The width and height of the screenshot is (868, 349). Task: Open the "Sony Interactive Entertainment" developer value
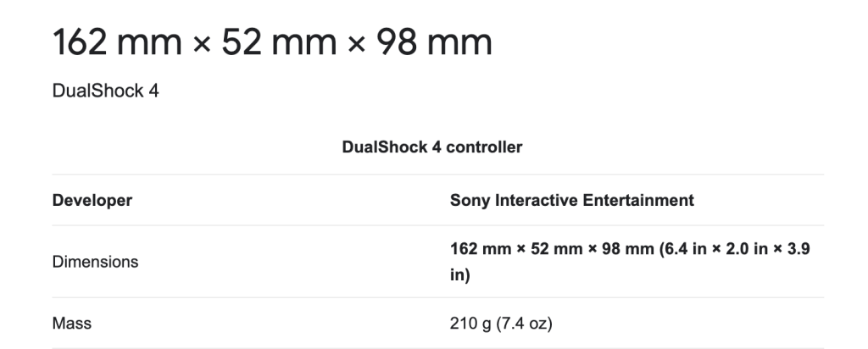coord(572,201)
